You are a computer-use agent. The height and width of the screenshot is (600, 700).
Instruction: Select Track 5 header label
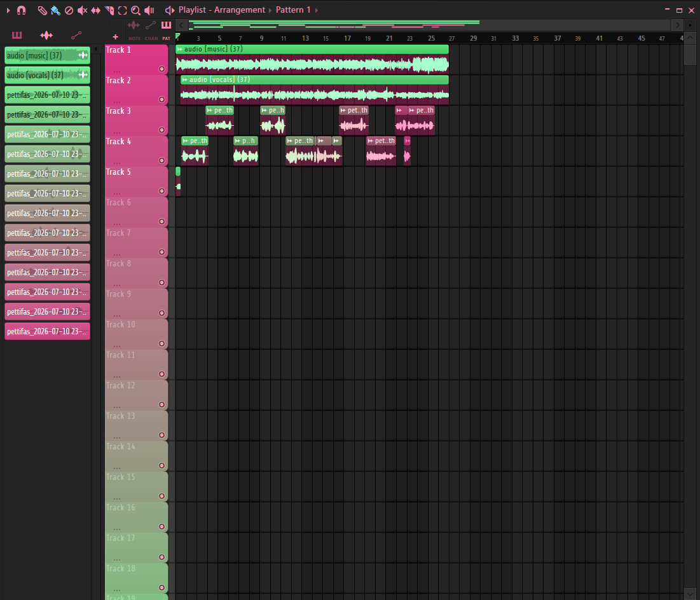tap(118, 172)
